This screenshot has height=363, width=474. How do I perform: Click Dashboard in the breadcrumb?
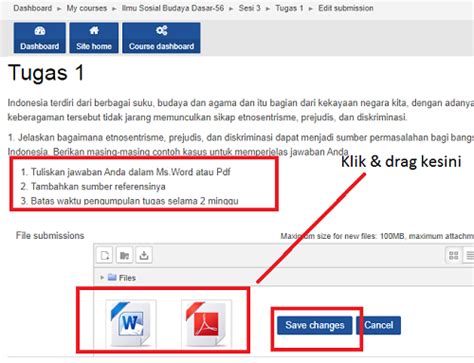tap(33, 8)
